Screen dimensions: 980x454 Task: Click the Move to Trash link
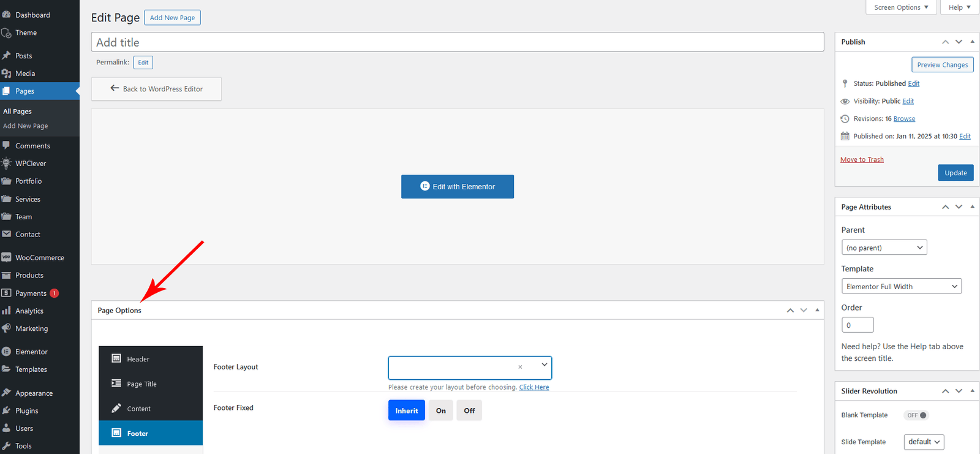tap(862, 159)
